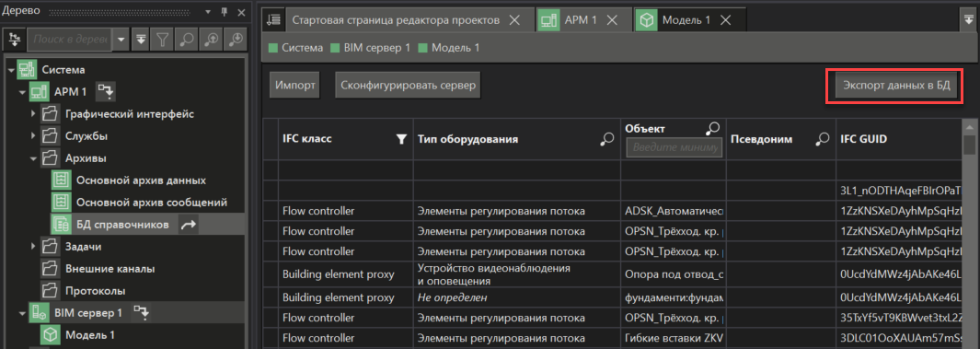Click the folder icon of Задачи

click(x=50, y=247)
